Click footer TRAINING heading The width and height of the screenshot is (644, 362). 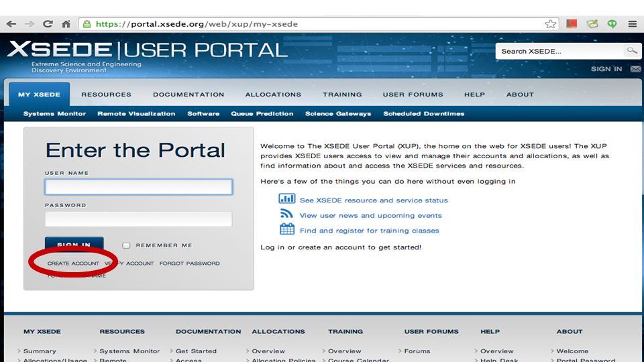(345, 331)
